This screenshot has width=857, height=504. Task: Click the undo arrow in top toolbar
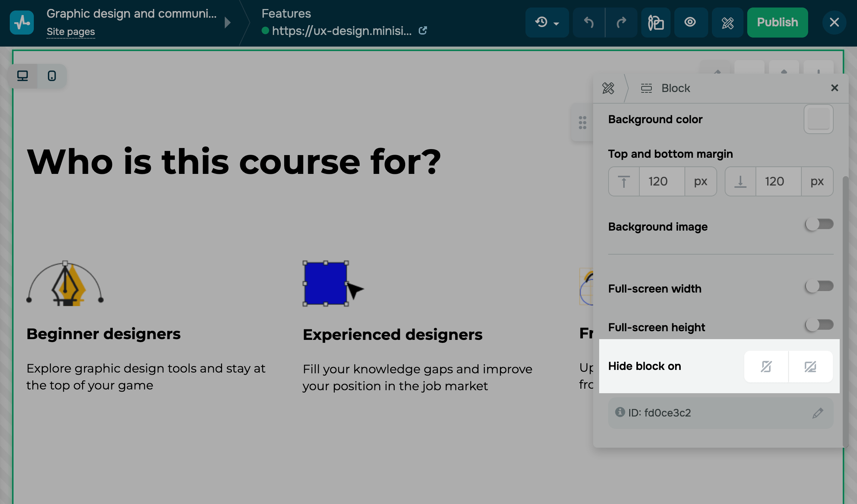(x=589, y=23)
